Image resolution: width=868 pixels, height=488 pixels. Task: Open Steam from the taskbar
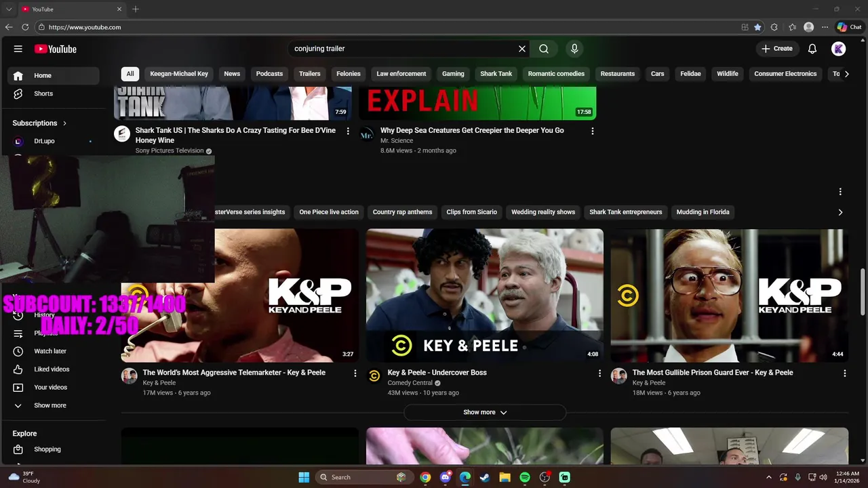pyautogui.click(x=485, y=477)
